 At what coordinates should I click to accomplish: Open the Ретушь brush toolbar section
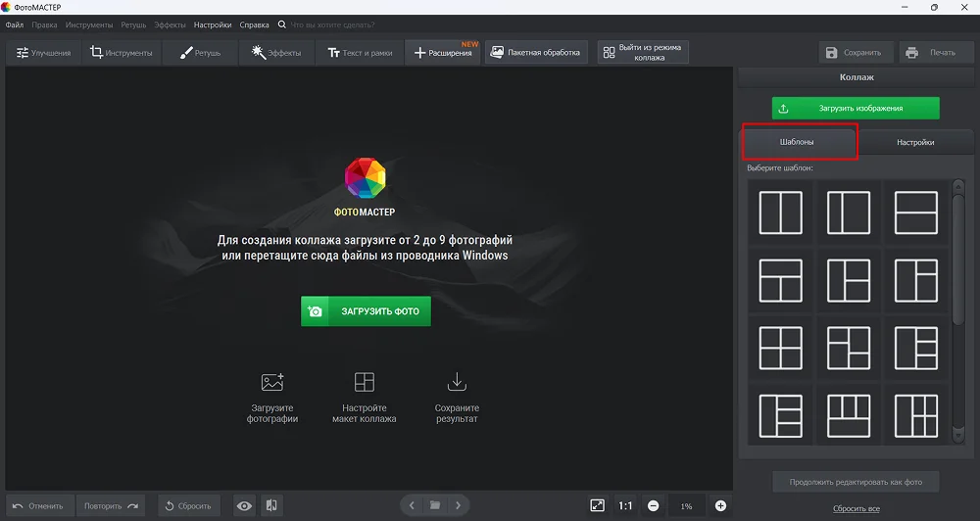200,53
